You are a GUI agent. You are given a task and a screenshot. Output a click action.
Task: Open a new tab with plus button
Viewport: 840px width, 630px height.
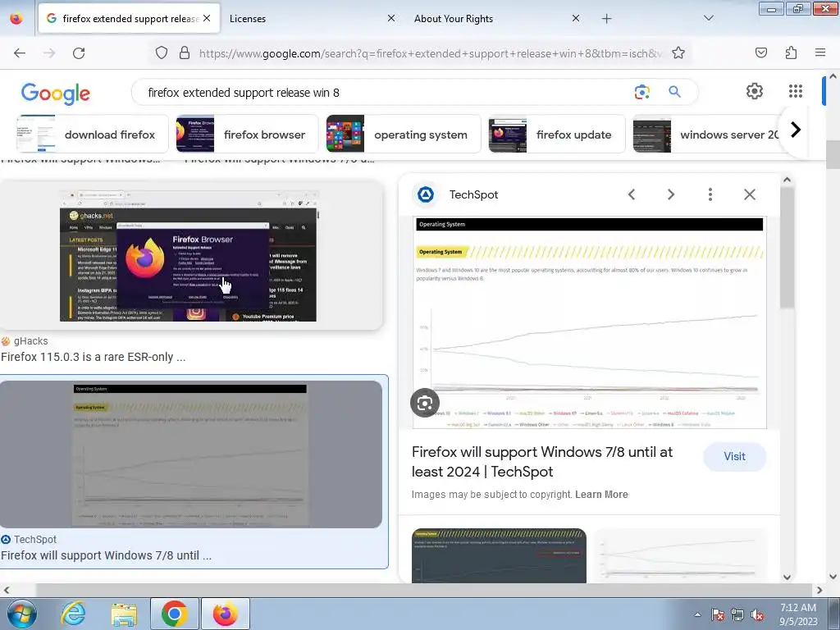click(x=606, y=19)
